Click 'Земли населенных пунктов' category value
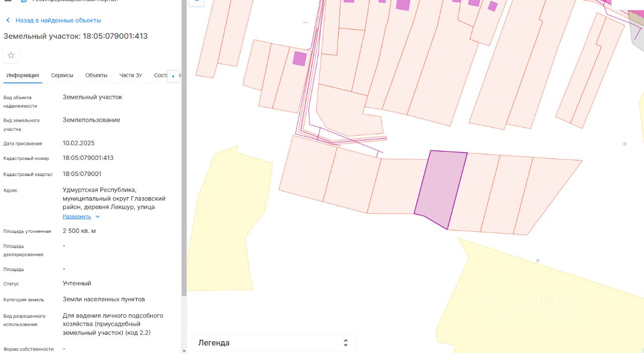Screen dimensions: 644x353 [104, 299]
